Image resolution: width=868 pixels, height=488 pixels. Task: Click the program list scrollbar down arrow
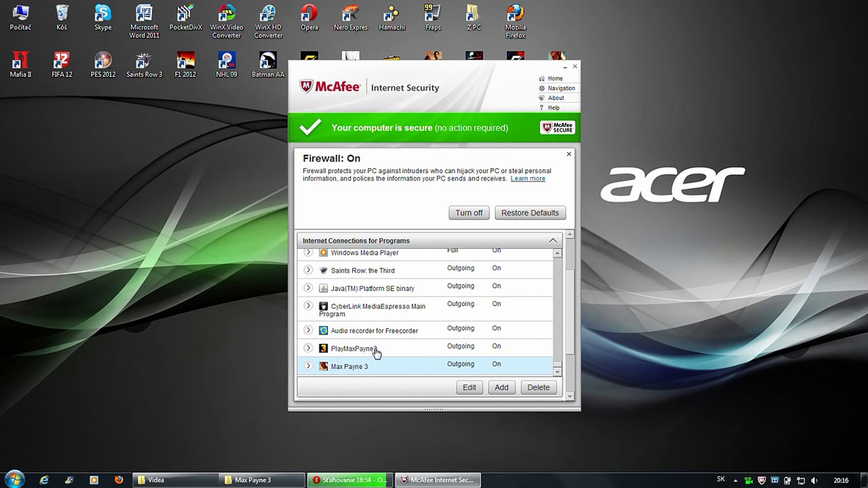pos(557,372)
